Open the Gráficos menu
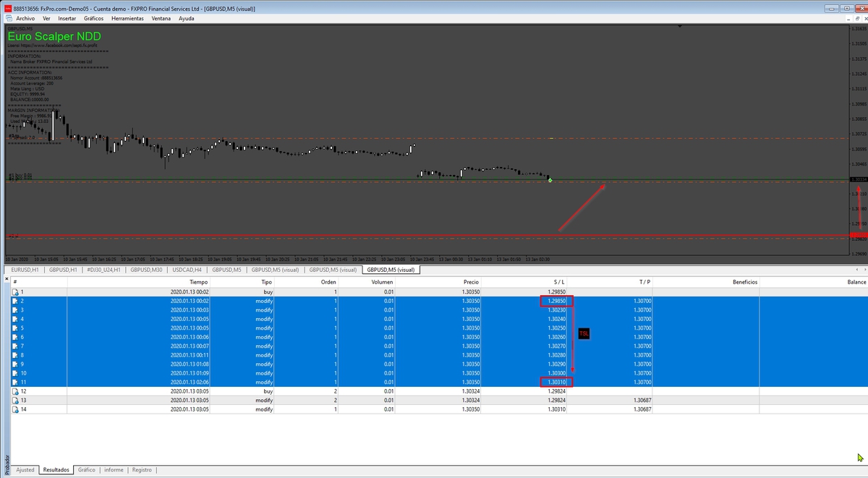 tap(93, 18)
